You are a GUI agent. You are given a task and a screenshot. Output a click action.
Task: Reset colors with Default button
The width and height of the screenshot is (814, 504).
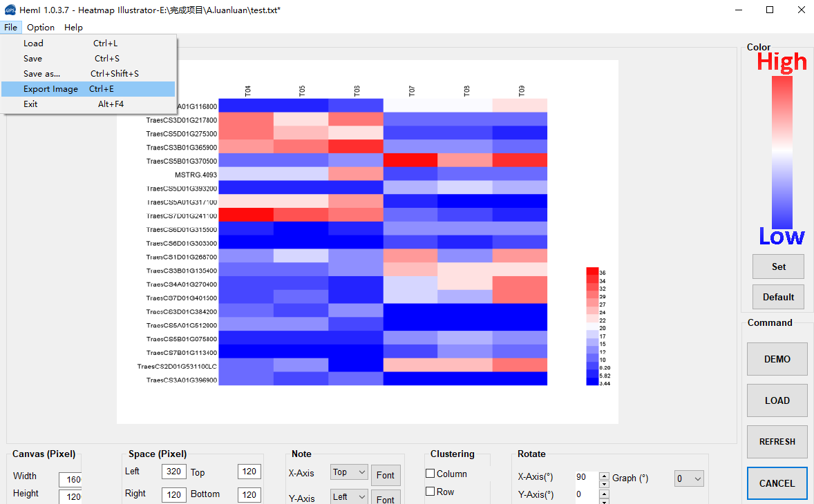click(x=778, y=297)
